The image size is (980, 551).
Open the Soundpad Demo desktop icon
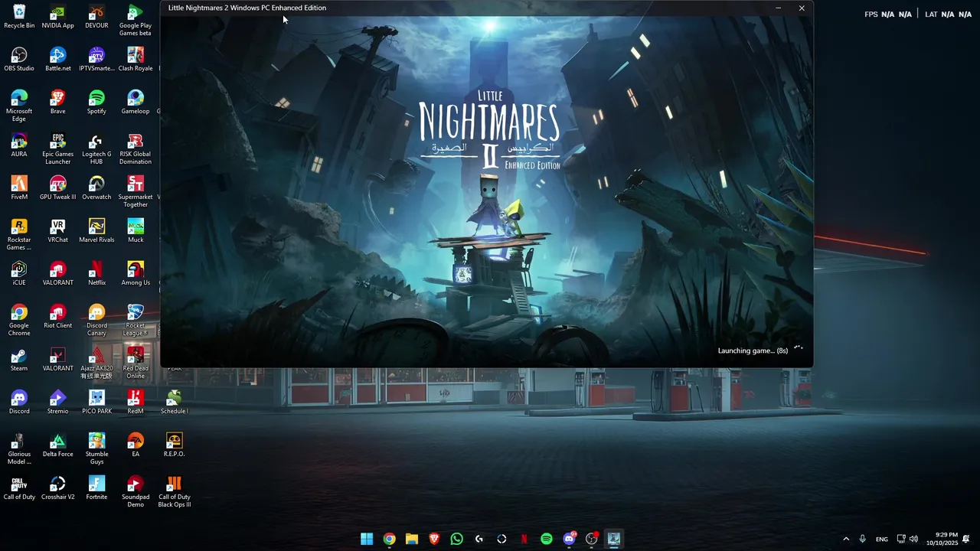[136, 492]
